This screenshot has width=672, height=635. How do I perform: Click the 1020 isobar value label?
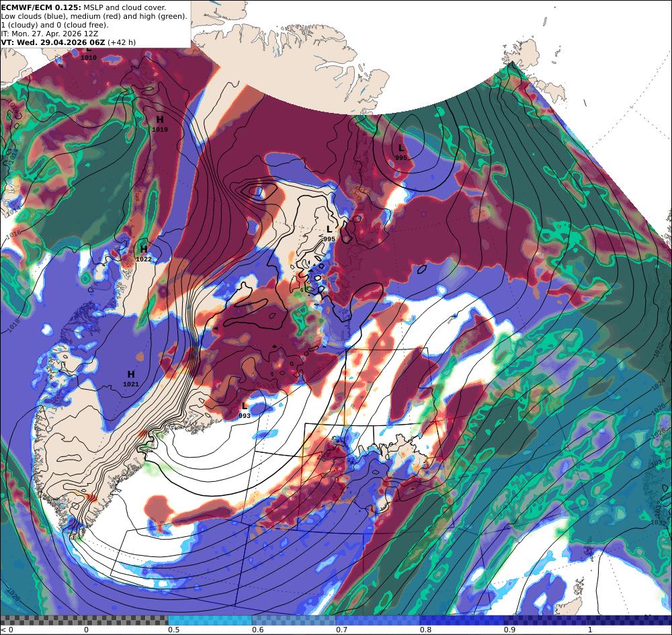(13, 595)
